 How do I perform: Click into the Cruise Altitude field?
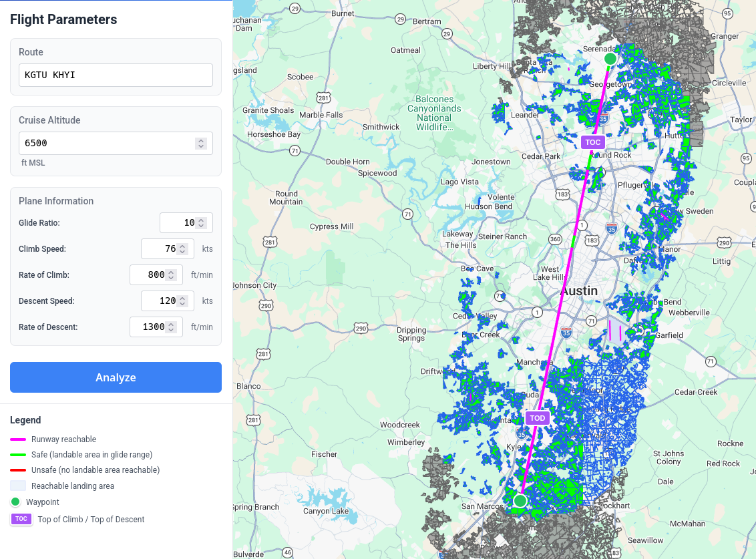click(107, 144)
